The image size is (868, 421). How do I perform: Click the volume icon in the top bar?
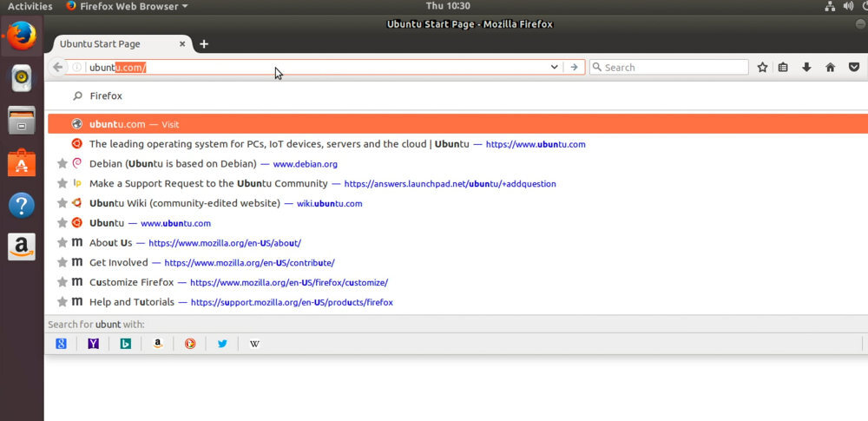point(848,6)
